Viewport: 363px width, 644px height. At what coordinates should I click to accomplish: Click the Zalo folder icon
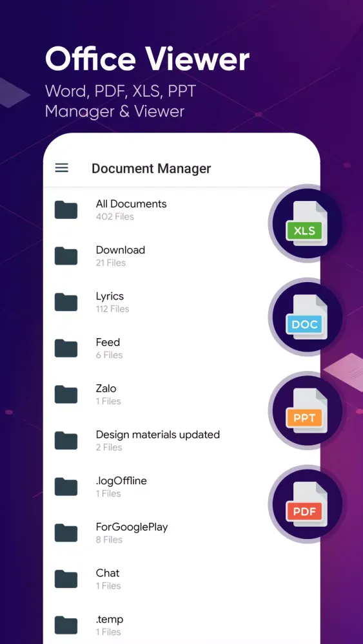(66, 394)
